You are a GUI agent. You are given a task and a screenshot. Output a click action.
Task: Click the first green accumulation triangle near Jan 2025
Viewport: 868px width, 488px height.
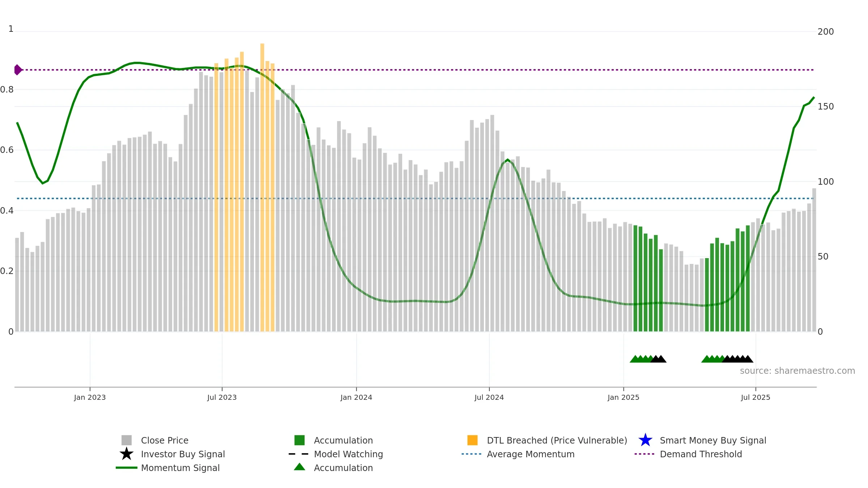(635, 359)
